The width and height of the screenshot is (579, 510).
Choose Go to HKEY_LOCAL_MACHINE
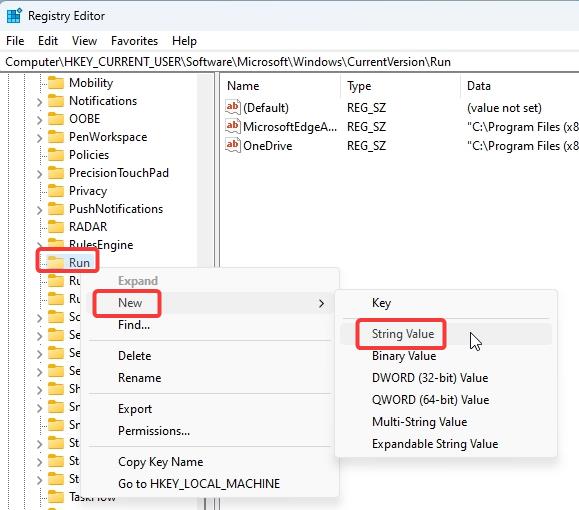point(209,484)
